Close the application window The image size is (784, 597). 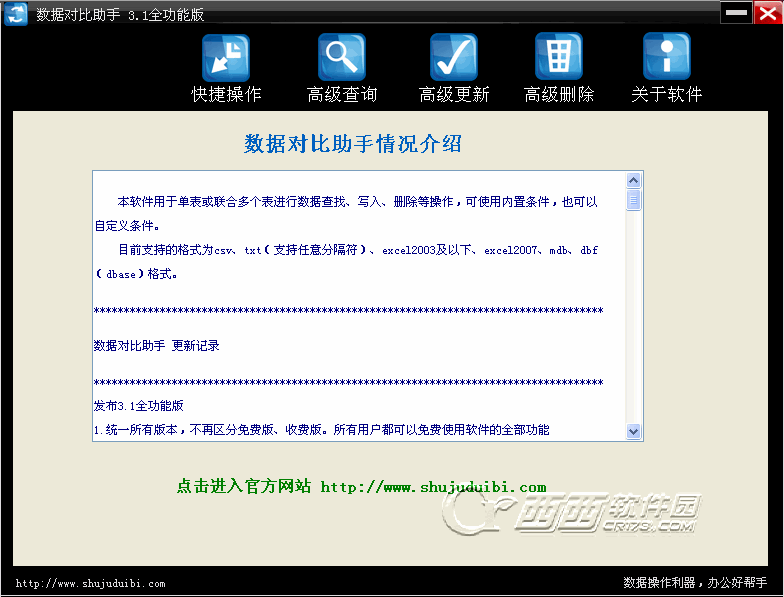768,12
